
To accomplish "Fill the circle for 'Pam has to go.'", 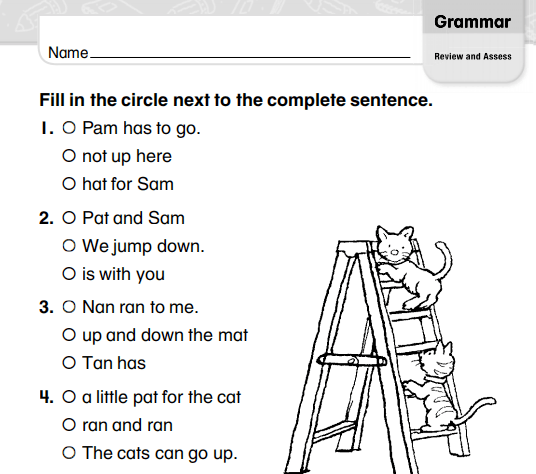I will [x=69, y=128].
